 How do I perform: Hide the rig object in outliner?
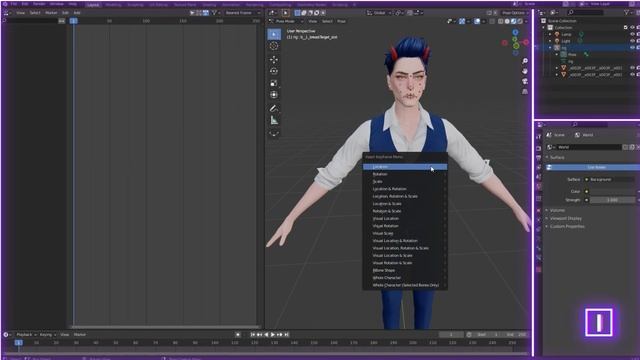point(633,48)
